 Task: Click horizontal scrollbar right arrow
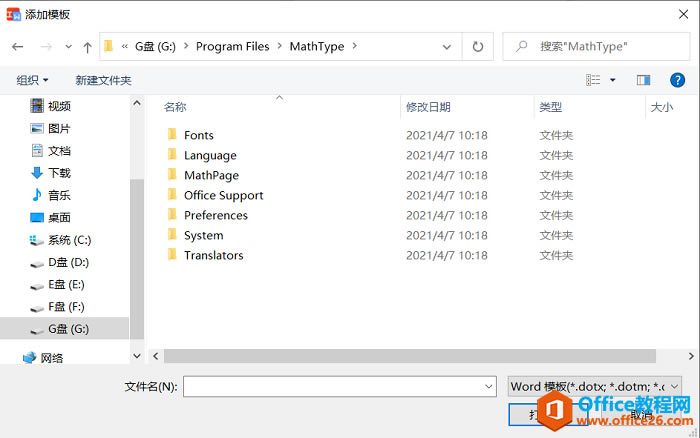[691, 356]
